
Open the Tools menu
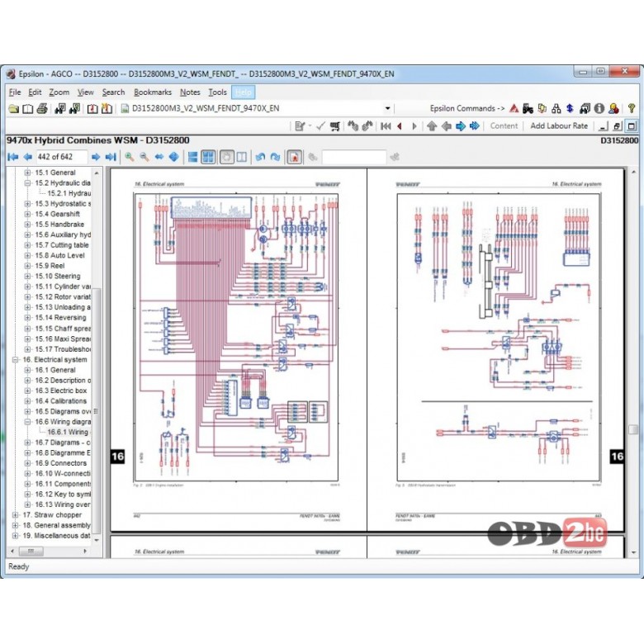click(x=218, y=92)
